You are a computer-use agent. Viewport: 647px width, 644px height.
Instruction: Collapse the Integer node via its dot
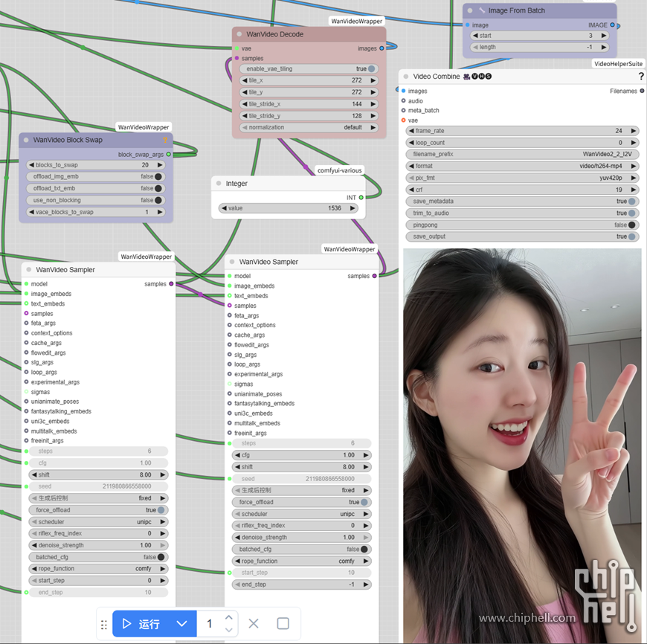(219, 183)
